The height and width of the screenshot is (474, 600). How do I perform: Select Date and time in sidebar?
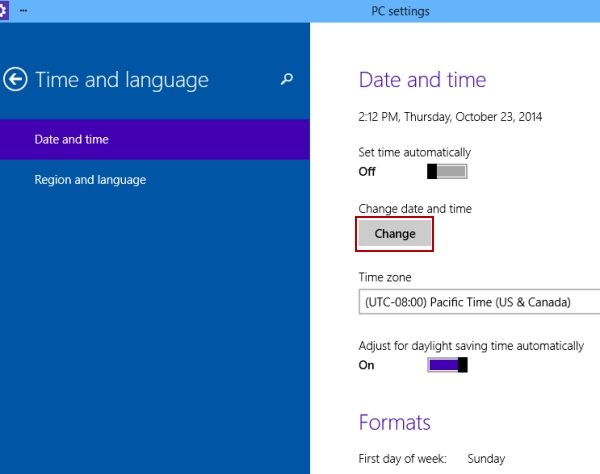pyautogui.click(x=155, y=139)
